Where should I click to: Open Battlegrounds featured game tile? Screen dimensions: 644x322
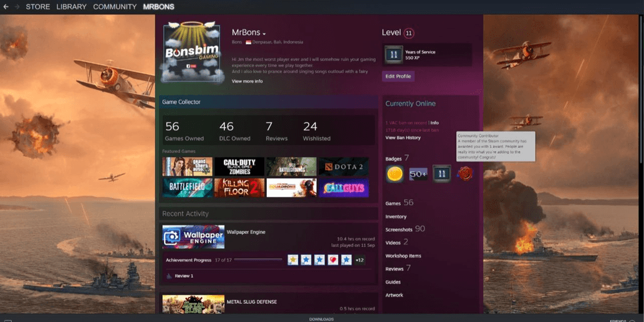tap(292, 166)
